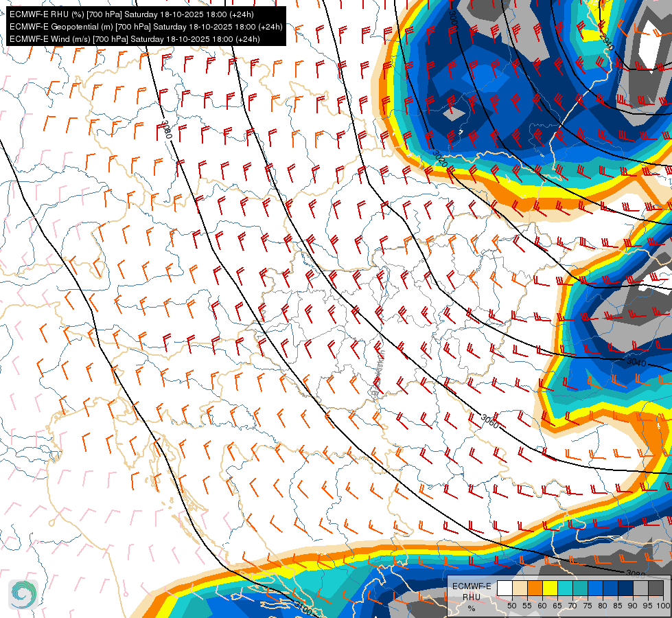Click the 60 tick label in the legend
Viewport: 672px width, 618px height.
542,606
